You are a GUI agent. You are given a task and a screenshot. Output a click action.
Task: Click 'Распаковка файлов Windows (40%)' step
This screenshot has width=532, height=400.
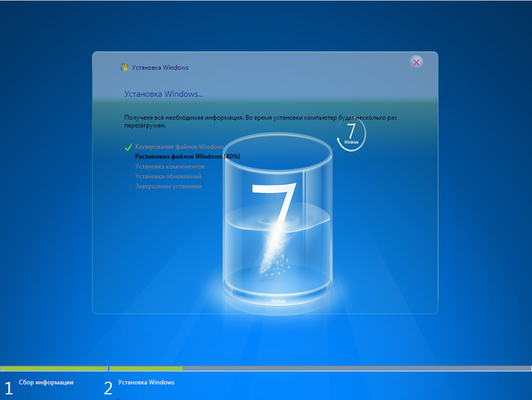188,157
